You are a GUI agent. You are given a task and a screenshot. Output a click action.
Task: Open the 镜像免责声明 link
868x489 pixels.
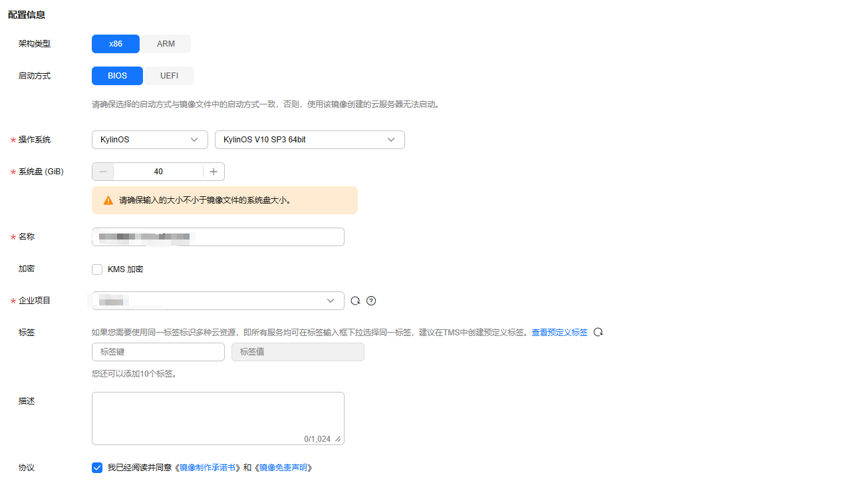click(x=285, y=468)
